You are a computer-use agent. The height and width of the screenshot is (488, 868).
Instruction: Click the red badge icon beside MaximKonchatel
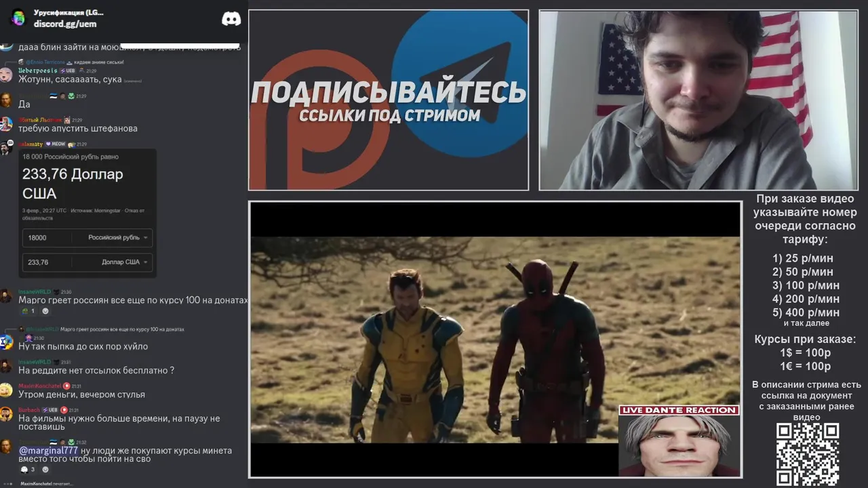tap(66, 386)
